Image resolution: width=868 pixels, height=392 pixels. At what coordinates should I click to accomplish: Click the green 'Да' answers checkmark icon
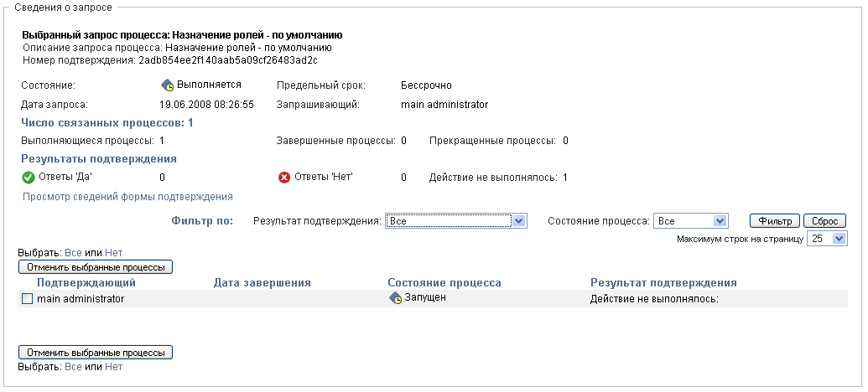coord(28,177)
